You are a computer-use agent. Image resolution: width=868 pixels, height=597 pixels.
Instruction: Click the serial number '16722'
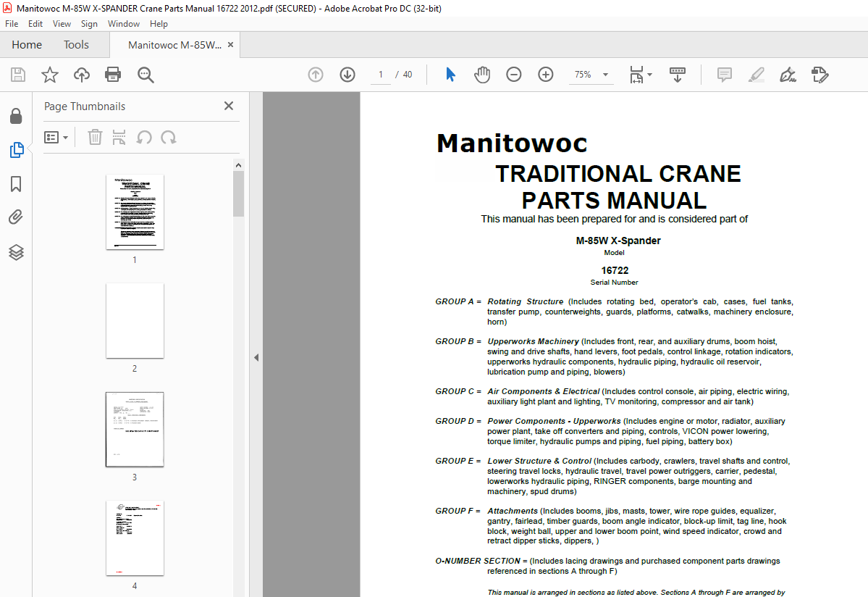point(615,271)
